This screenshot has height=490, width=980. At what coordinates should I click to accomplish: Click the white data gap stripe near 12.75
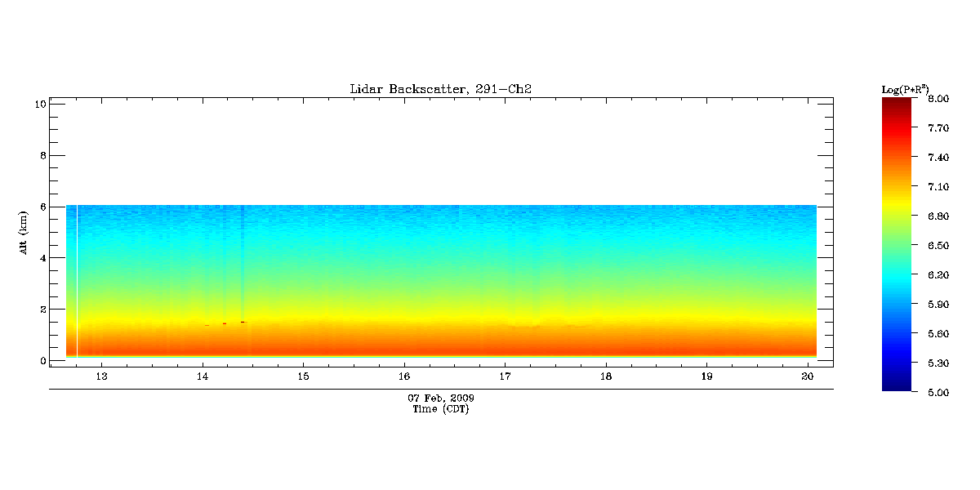click(77, 281)
